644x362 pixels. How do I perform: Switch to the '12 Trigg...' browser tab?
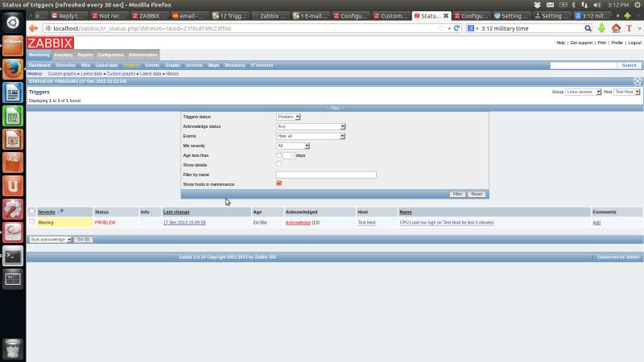click(229, 16)
